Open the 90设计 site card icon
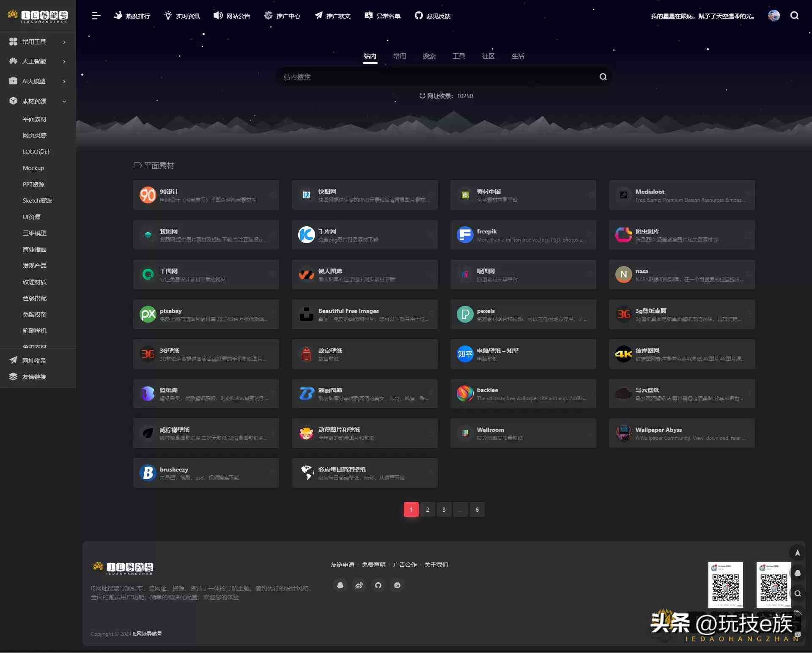The image size is (812, 653). 148,195
